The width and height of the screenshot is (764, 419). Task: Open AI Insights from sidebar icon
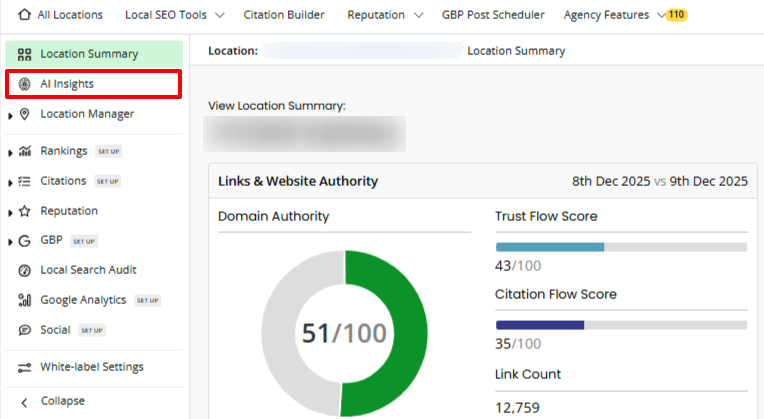25,84
